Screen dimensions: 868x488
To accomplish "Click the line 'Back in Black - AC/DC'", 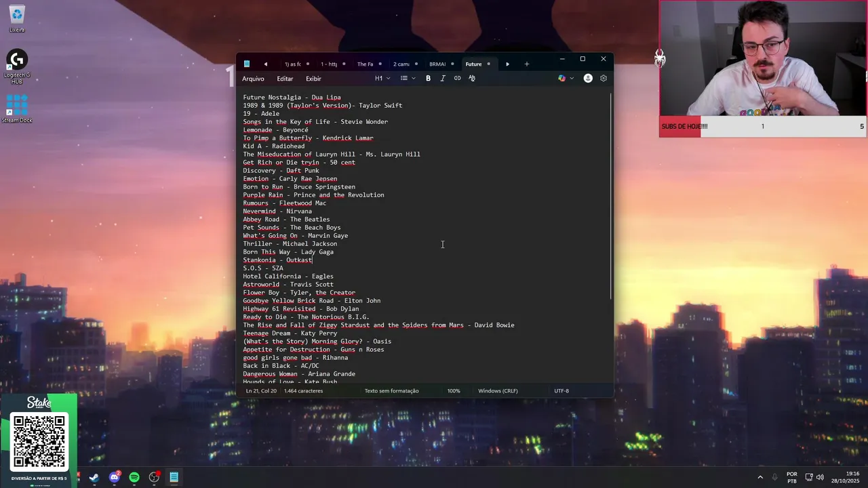I will pyautogui.click(x=281, y=366).
